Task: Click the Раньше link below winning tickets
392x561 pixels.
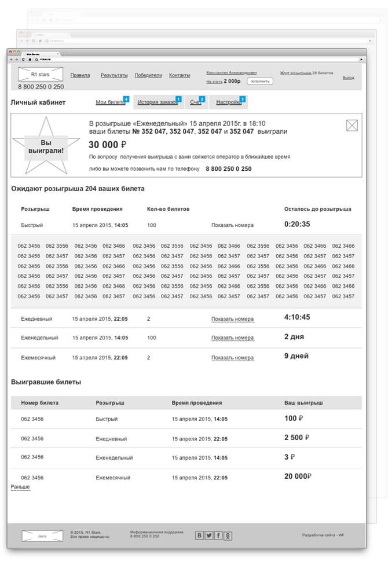Action: tap(20, 487)
